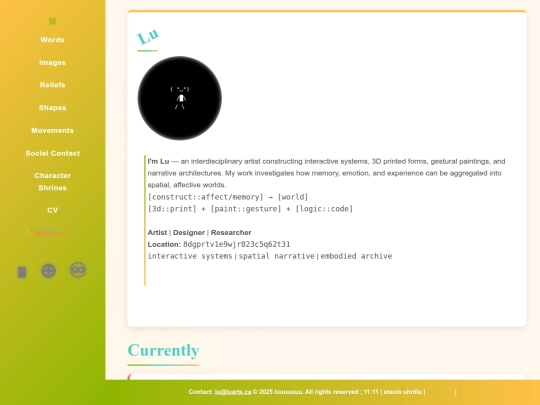Go to the Images page
The height and width of the screenshot is (405, 540).
click(52, 62)
